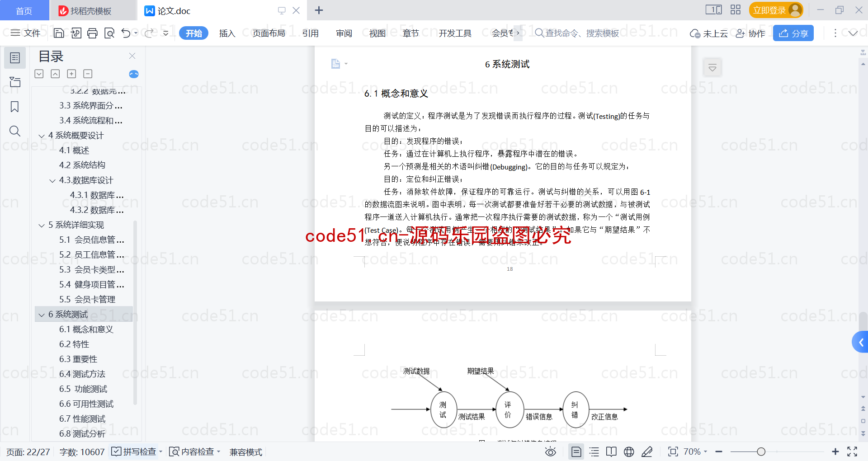Collapse the 5 系统详细实现 tree node

[42, 225]
